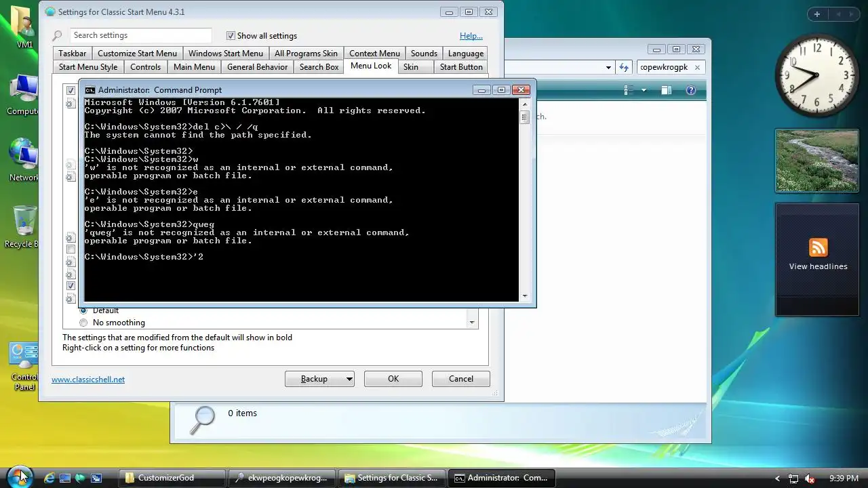868x488 pixels.
Task: Switch to the General Behavior tab
Action: pos(258,67)
